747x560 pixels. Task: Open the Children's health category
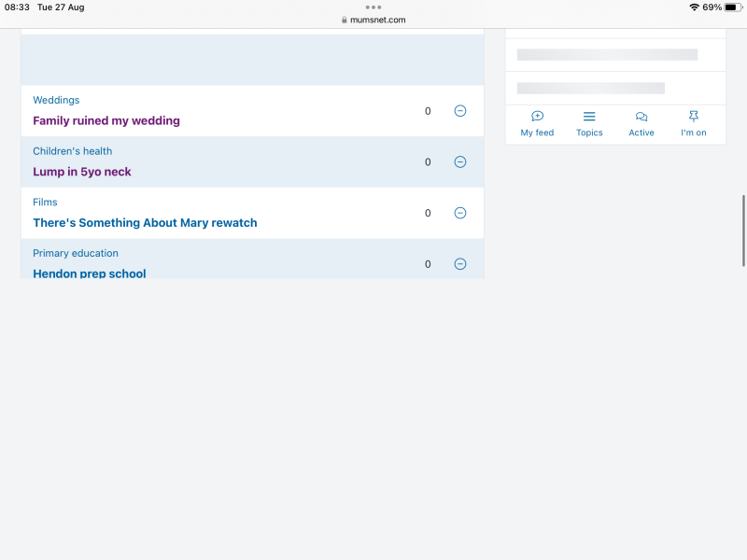pyautogui.click(x=72, y=151)
